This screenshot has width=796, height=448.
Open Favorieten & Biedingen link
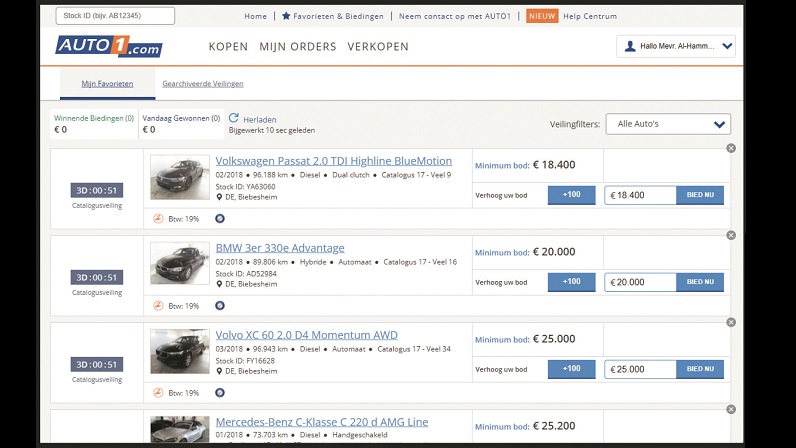(338, 16)
